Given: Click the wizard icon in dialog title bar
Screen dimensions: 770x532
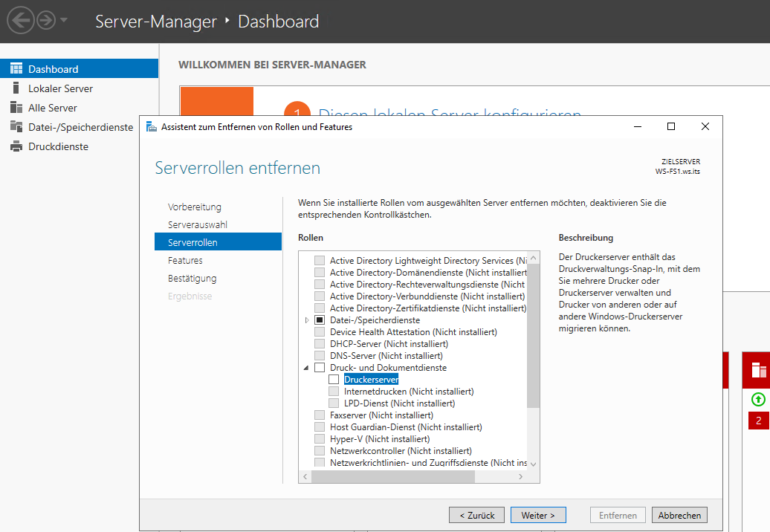Looking at the screenshot, I should click(152, 126).
